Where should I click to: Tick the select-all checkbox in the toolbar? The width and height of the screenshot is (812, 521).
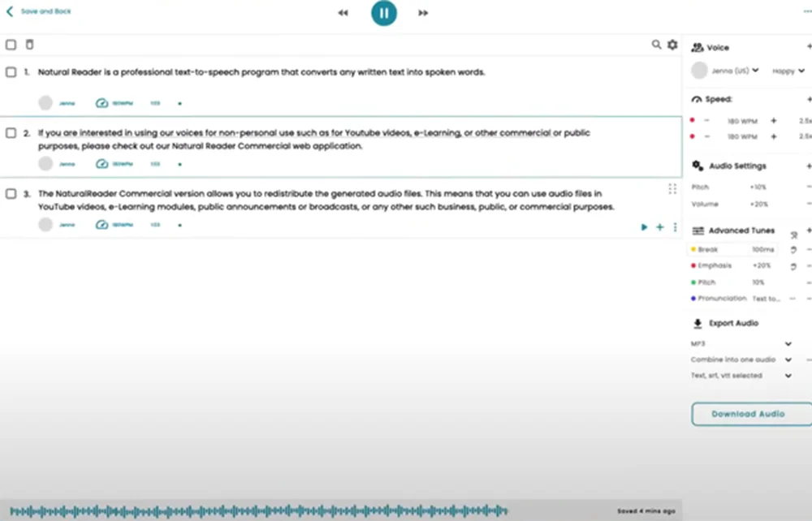pos(11,45)
